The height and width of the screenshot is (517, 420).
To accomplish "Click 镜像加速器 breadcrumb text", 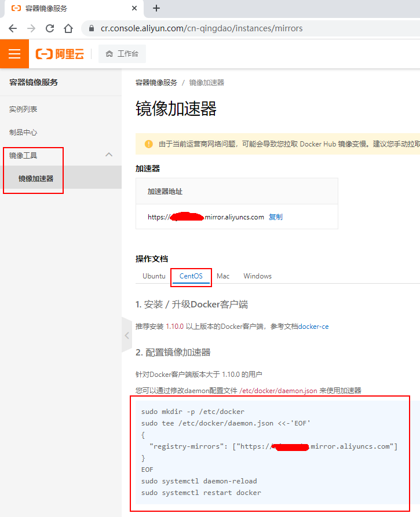I will [207, 83].
